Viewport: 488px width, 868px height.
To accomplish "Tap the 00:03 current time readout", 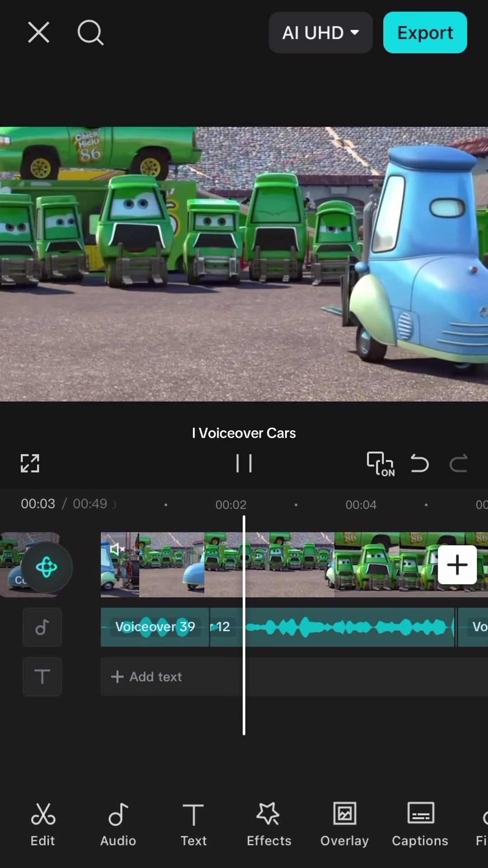I will 38,504.
